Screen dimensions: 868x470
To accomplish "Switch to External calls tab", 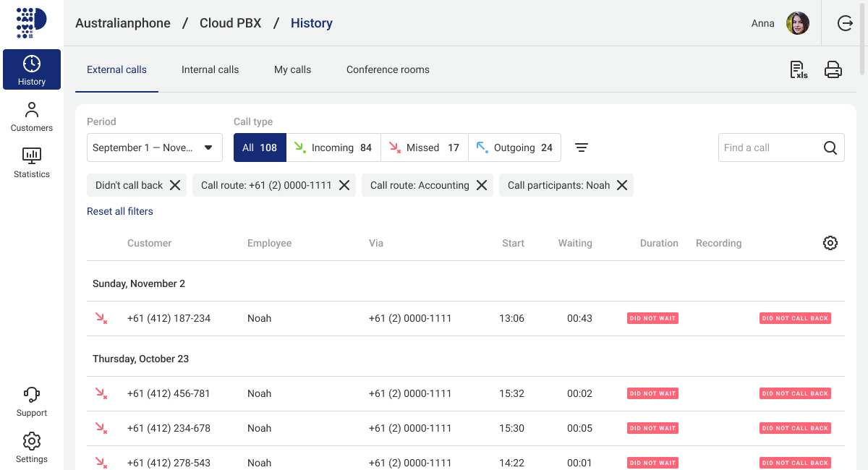I will click(x=116, y=69).
